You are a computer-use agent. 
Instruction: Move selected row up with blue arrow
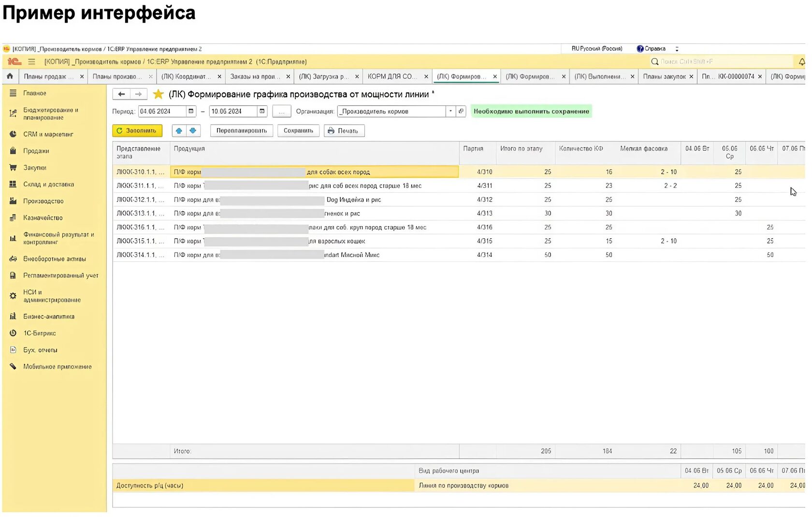(179, 130)
